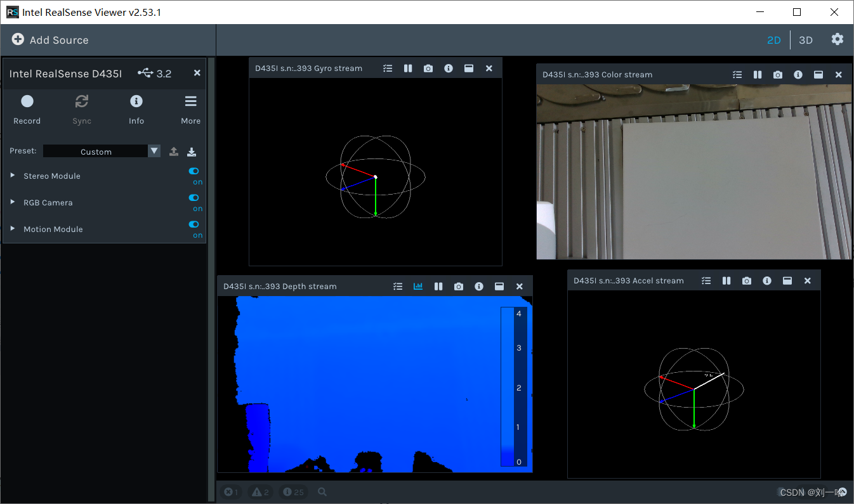Viewport: 854px width, 504px height.
Task: Close the Intel RealSense D435I device panel
Action: (x=197, y=73)
